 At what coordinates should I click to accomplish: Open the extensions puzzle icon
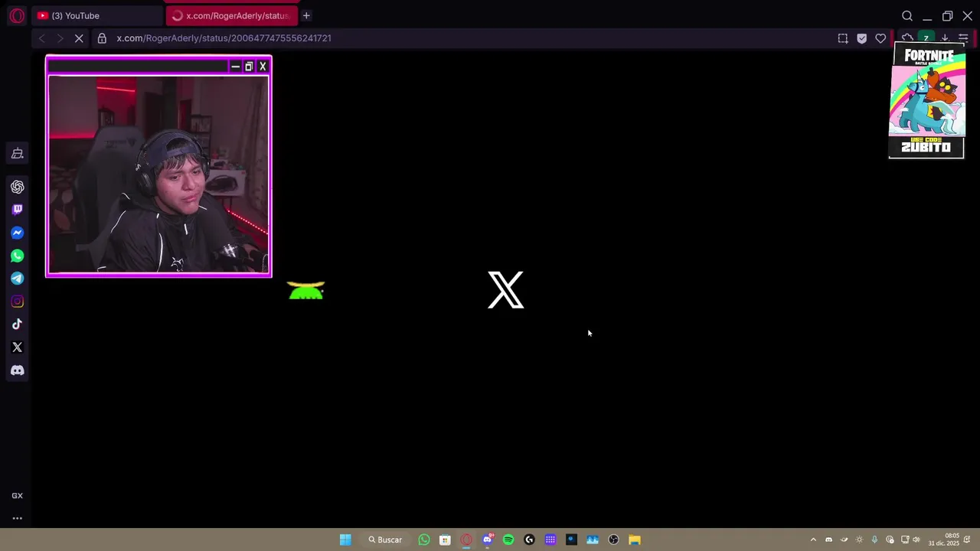(x=907, y=37)
